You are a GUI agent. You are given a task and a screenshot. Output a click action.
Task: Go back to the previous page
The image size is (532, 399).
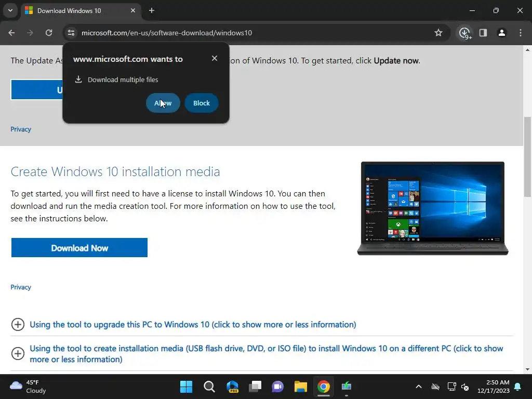(11, 33)
